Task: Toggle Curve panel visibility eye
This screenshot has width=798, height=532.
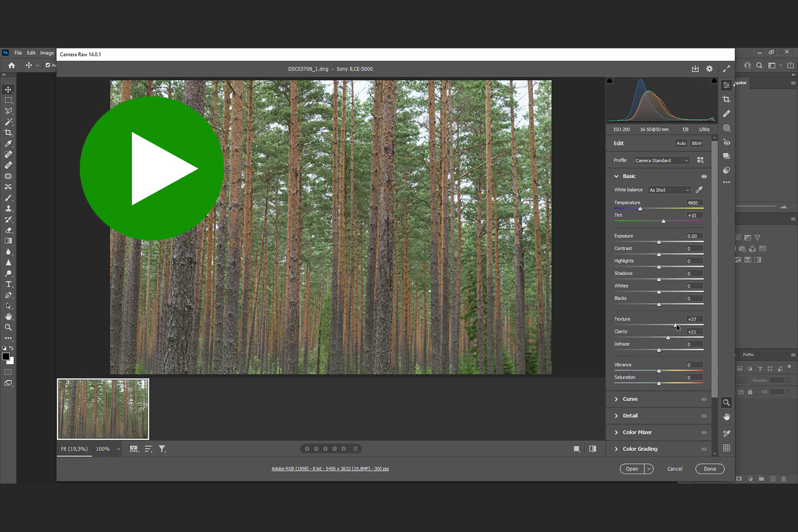Action: tap(704, 400)
